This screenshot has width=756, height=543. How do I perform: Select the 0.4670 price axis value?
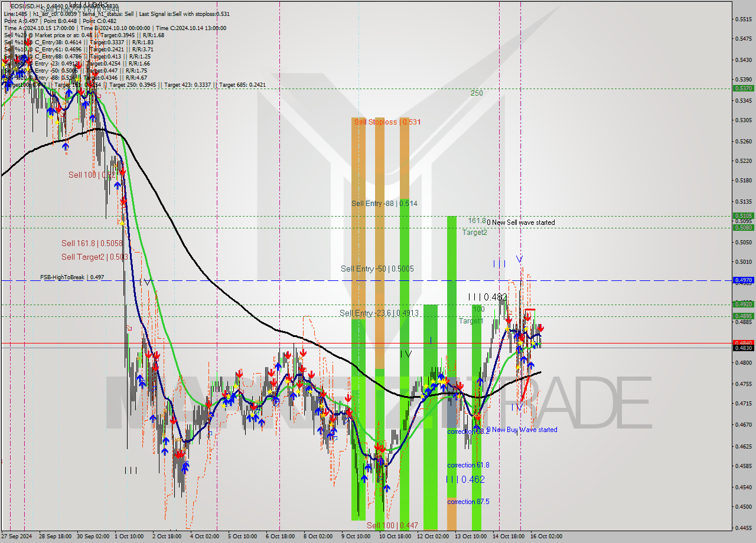743,424
